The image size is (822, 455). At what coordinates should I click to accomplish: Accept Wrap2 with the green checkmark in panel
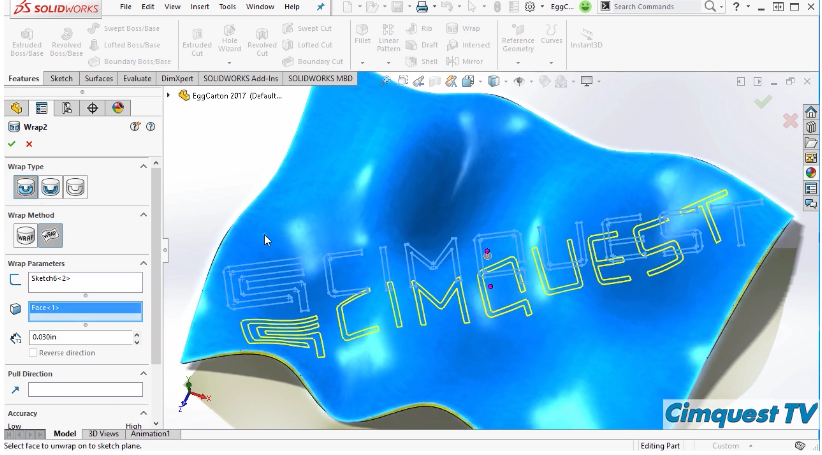tap(12, 144)
